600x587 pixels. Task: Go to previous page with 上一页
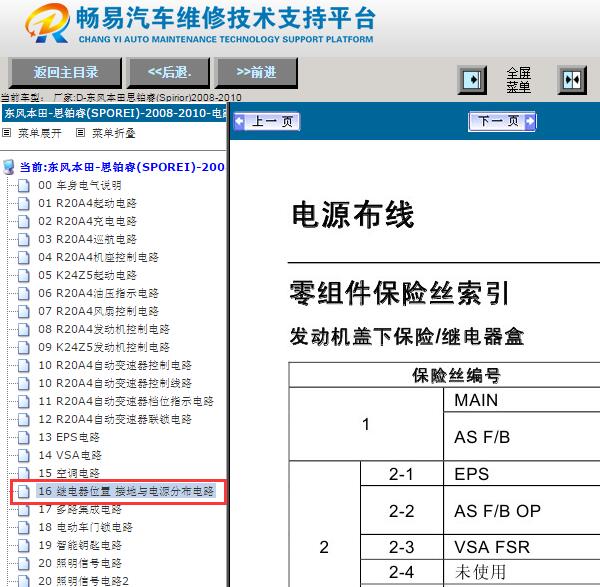pos(267,122)
